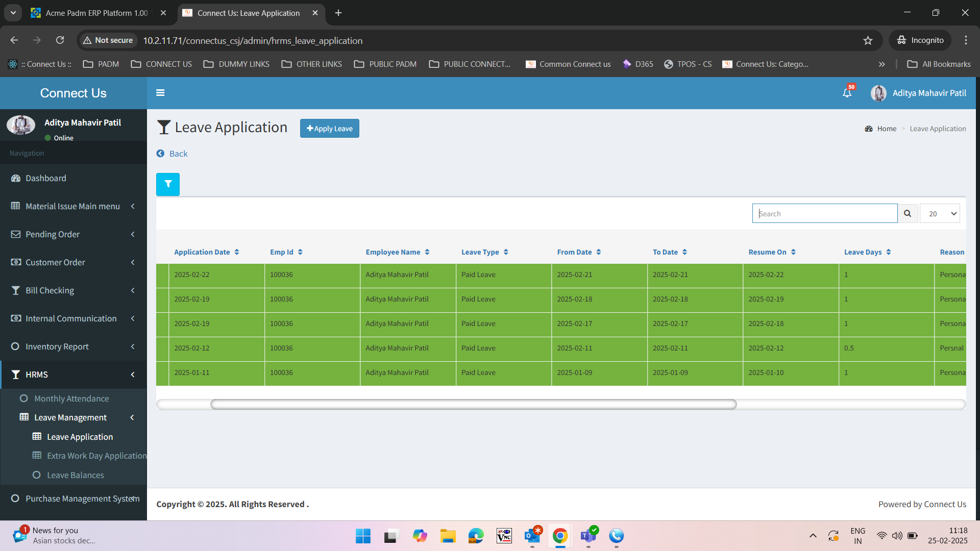Sort by Resume On column
Image resolution: width=980 pixels, height=551 pixels.
pos(772,252)
